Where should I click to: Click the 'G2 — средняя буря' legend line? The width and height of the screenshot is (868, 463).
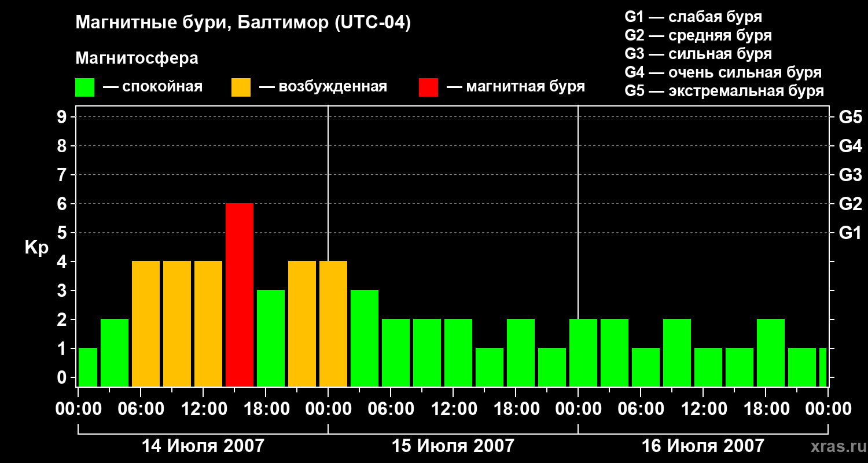[x=698, y=35]
